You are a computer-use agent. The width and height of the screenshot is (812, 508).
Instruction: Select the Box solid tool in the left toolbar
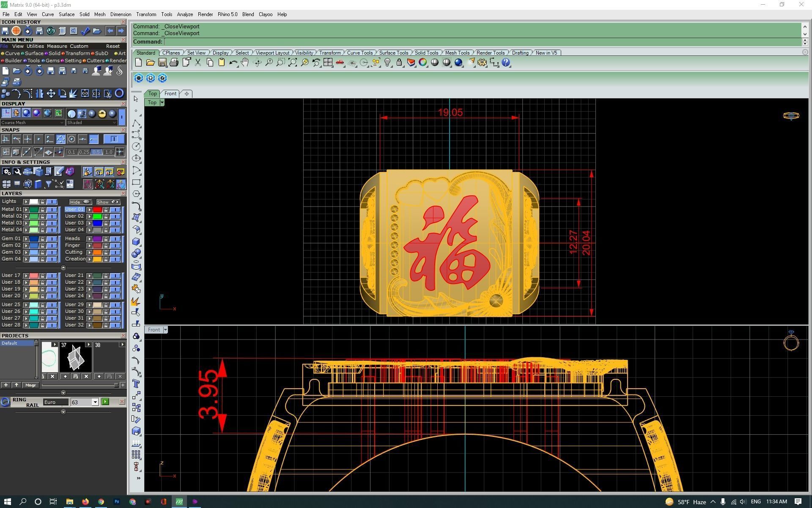click(x=136, y=242)
